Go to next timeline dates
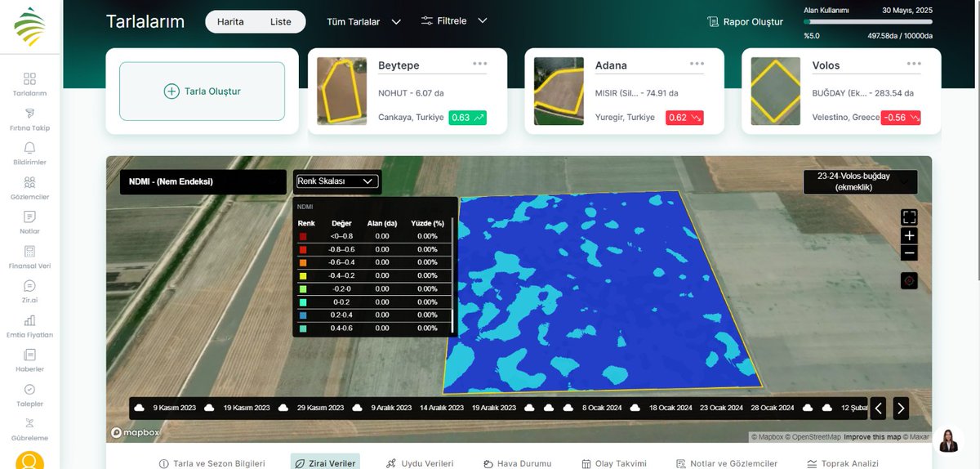980x469 pixels. (900, 408)
